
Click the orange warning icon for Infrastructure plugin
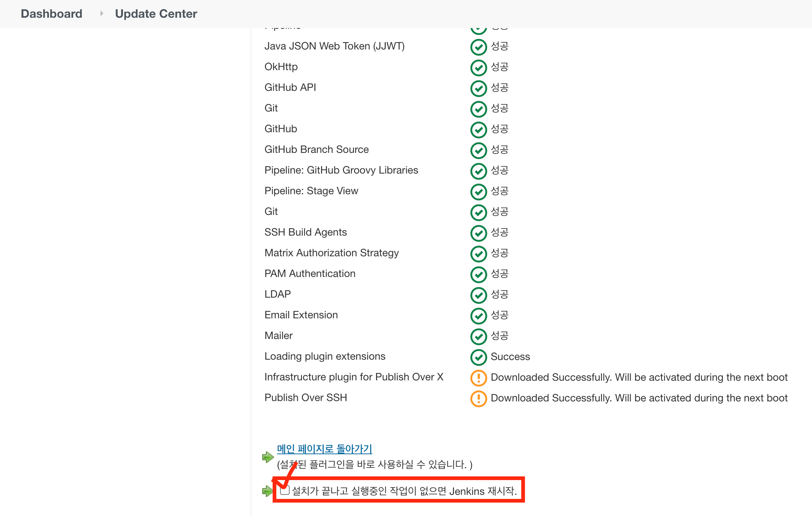point(478,378)
